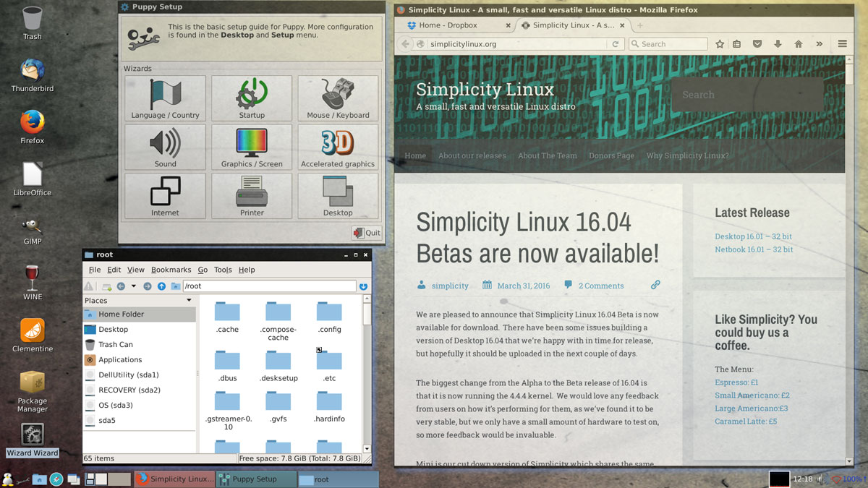Image resolution: width=868 pixels, height=488 pixels.
Task: Create a new folder via file manager toolbar
Action: click(107, 286)
